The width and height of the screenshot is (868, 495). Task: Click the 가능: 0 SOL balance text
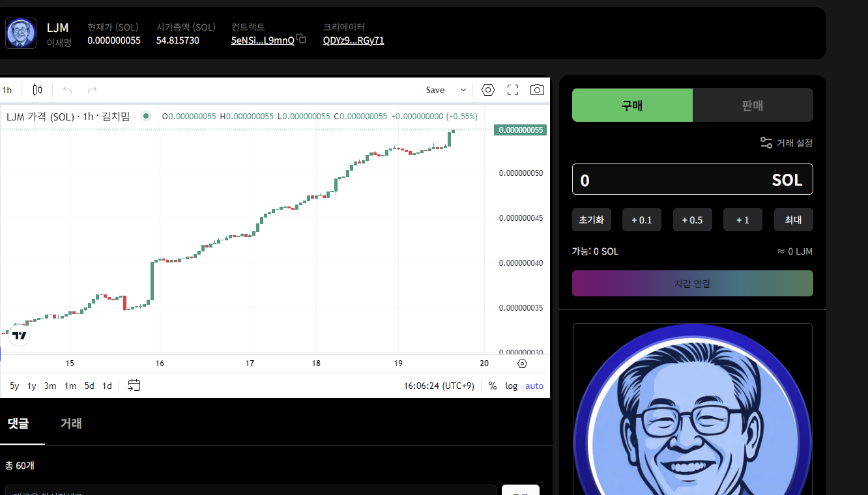(x=595, y=251)
